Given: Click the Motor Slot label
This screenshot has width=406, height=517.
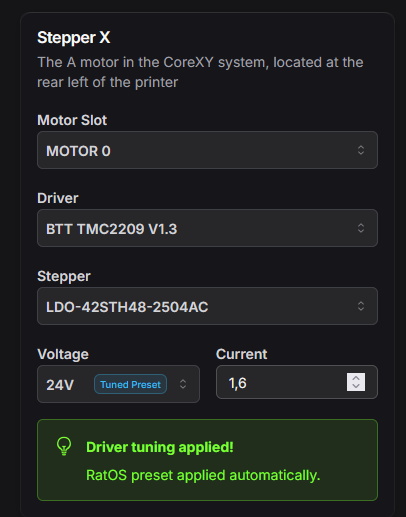Looking at the screenshot, I should pyautogui.click(x=72, y=120).
